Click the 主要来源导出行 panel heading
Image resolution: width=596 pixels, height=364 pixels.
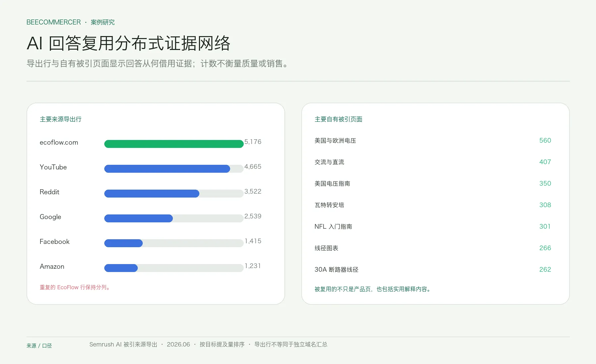[x=61, y=119]
